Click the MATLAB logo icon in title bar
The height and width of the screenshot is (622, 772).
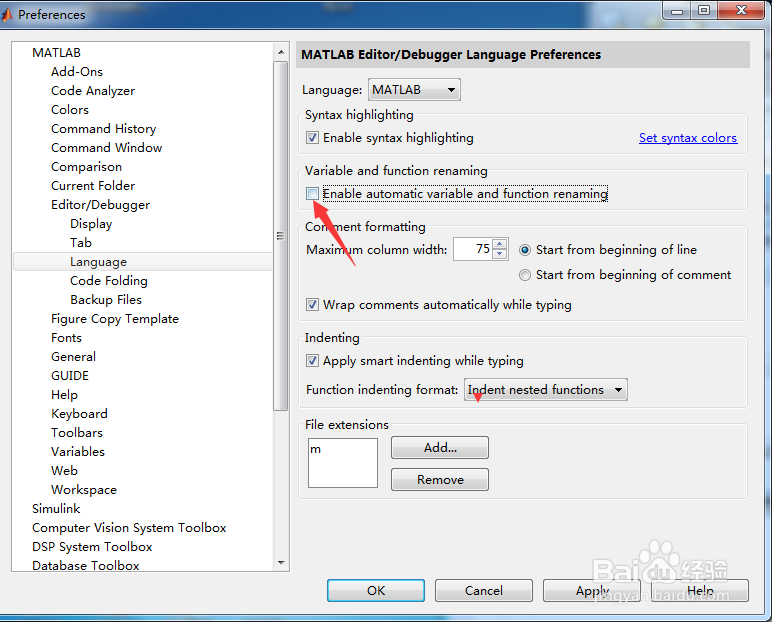coord(6,15)
